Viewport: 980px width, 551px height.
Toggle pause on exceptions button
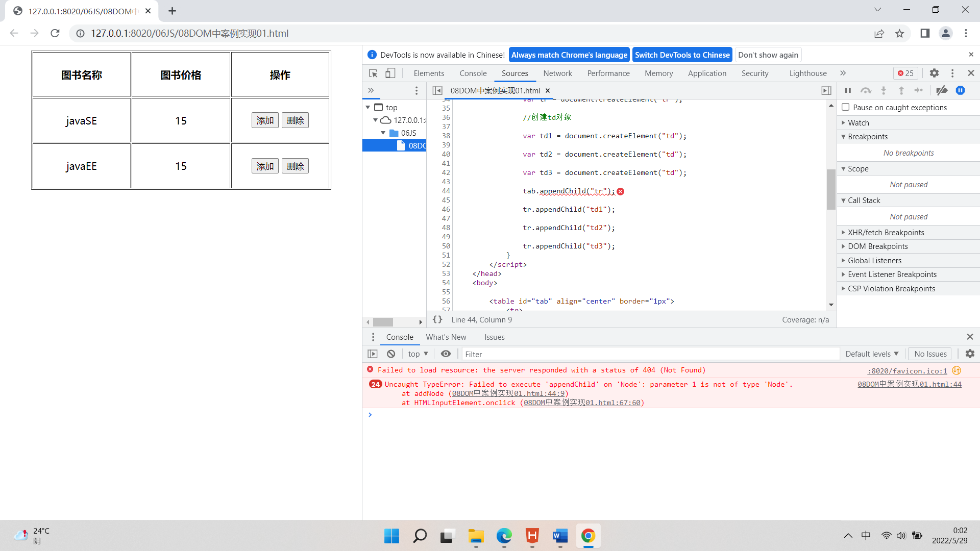coord(961,90)
